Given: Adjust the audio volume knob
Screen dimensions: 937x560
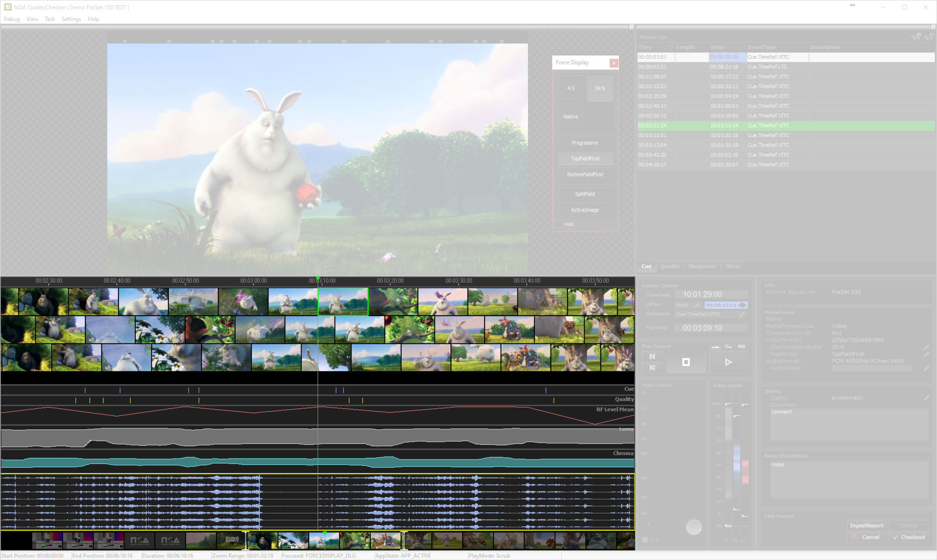Looking at the screenshot, I should tap(693, 527).
